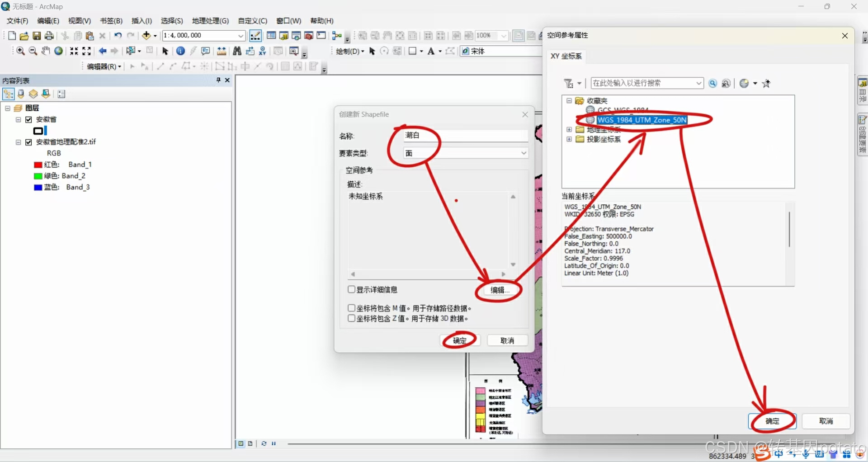The image size is (868, 462).
Task: Open the coordinate system search box dropdown
Action: 699,83
